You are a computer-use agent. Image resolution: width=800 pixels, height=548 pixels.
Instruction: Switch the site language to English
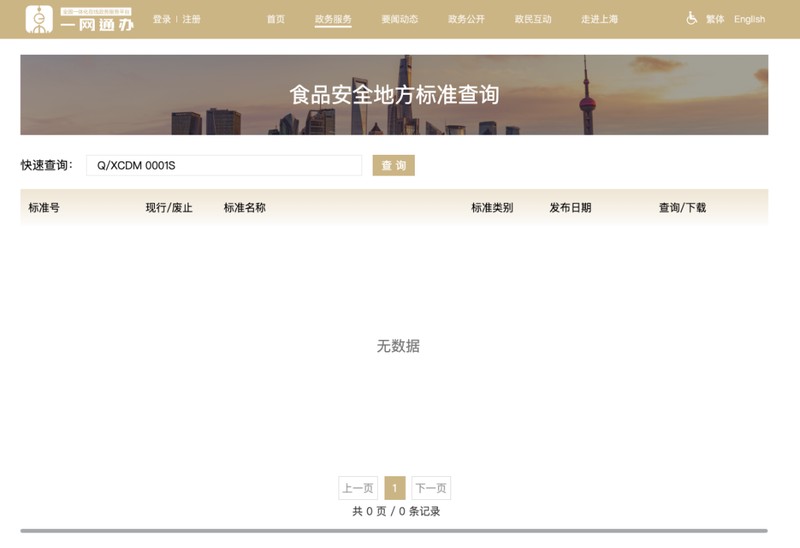(x=749, y=19)
